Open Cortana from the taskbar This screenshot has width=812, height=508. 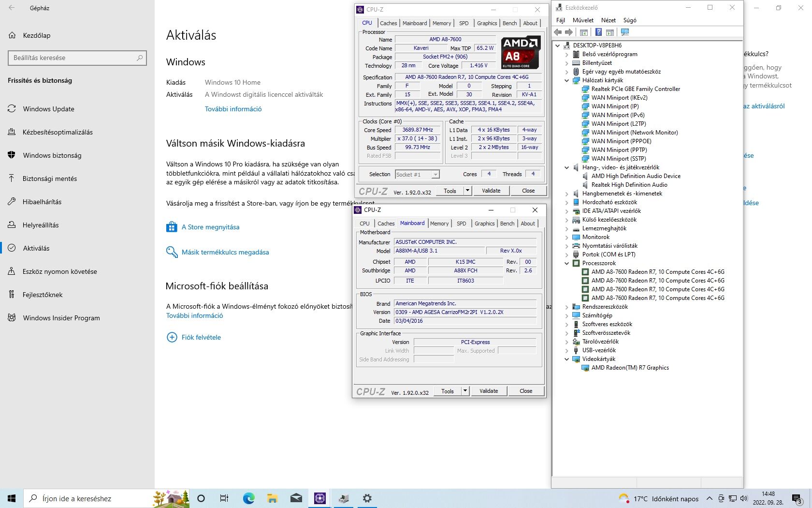point(201,498)
